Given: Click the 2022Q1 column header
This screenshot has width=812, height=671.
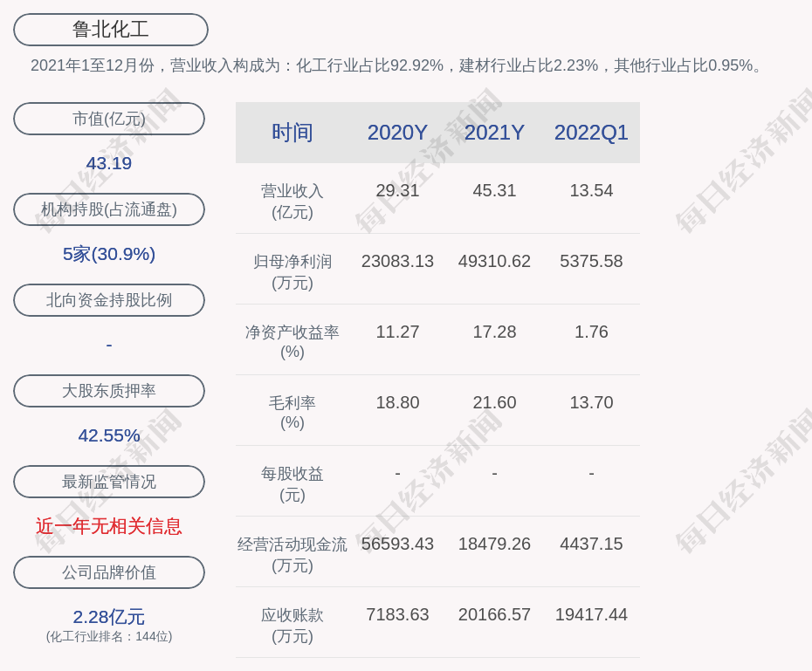Looking at the screenshot, I should point(591,133).
